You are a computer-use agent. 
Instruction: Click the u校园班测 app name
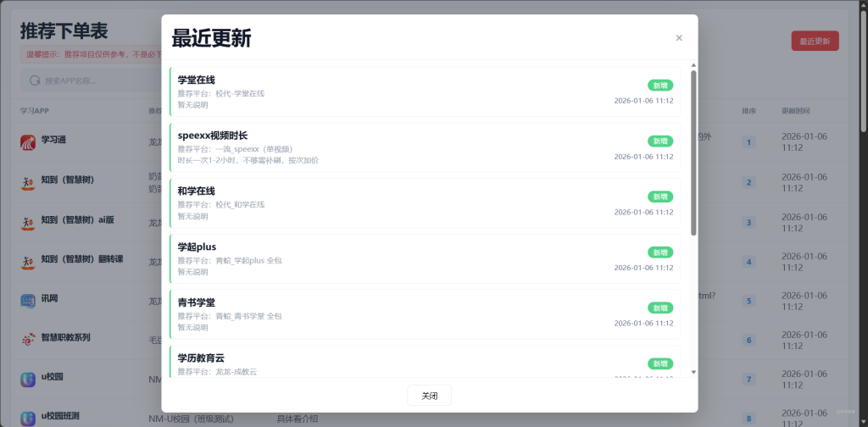click(60, 416)
